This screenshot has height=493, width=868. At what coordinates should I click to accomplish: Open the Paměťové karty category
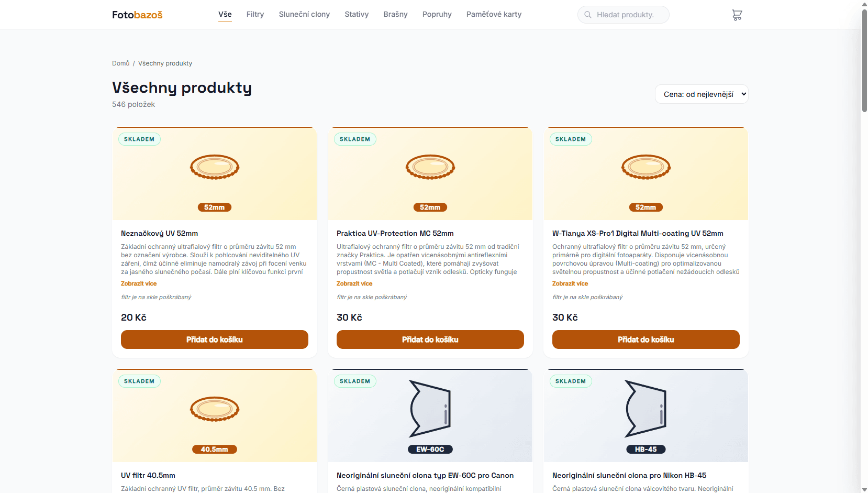point(494,14)
